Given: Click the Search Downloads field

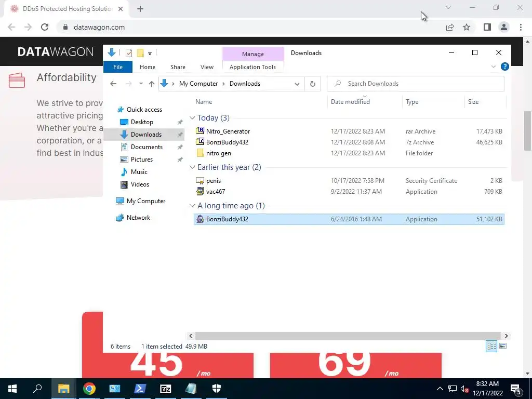Looking at the screenshot, I should [x=415, y=84].
